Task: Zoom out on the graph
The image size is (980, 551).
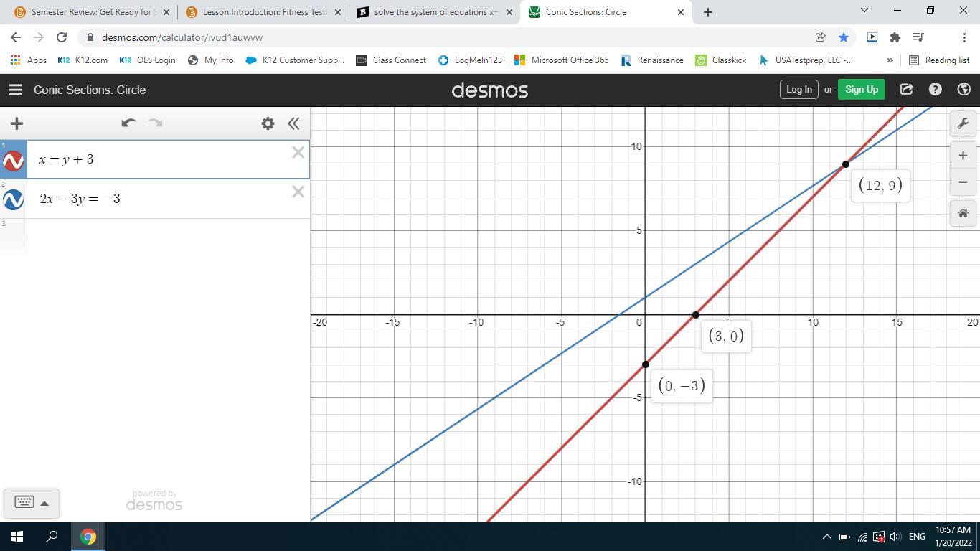Action: coord(963,182)
